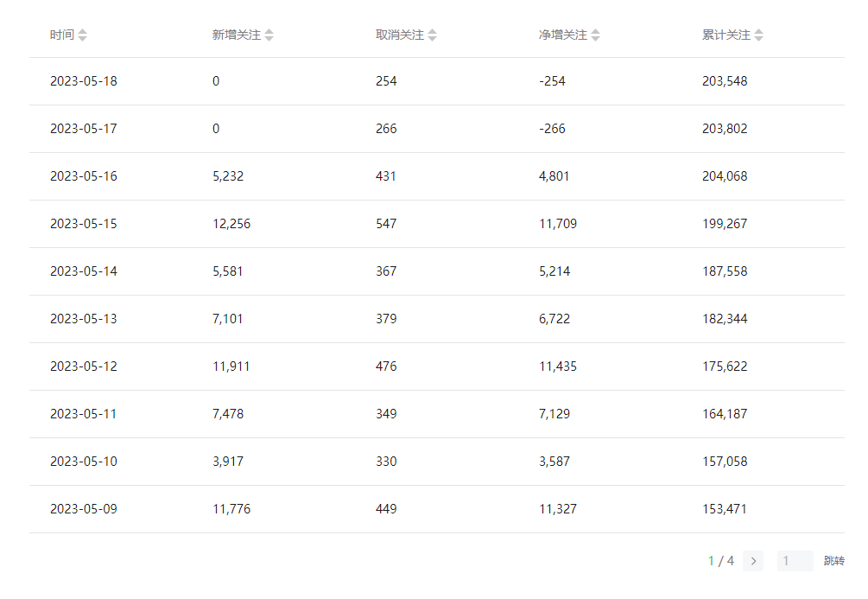Select the 2023-05-15 row date
The image size is (868, 599).
pyautogui.click(x=83, y=224)
